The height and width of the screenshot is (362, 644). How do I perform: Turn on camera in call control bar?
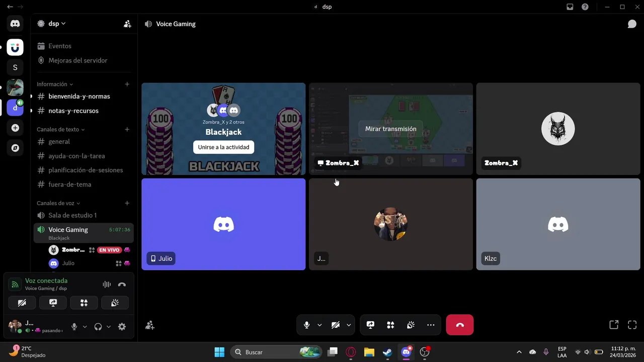pos(336,325)
